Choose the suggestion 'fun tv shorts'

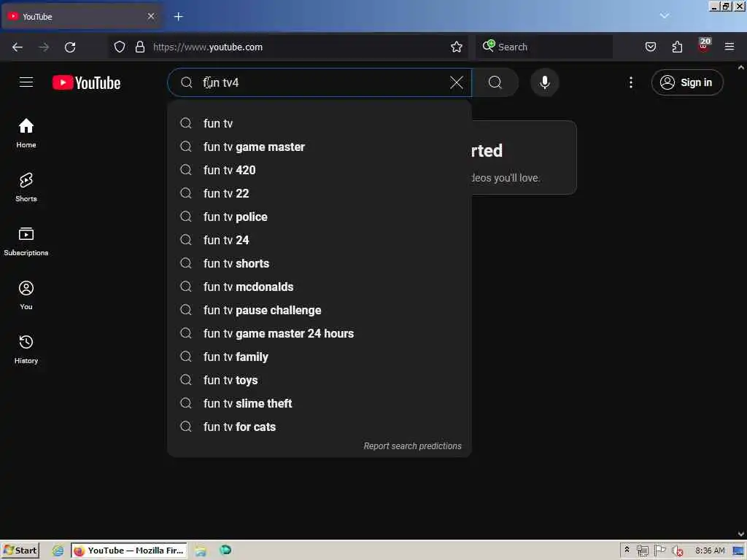320,263
